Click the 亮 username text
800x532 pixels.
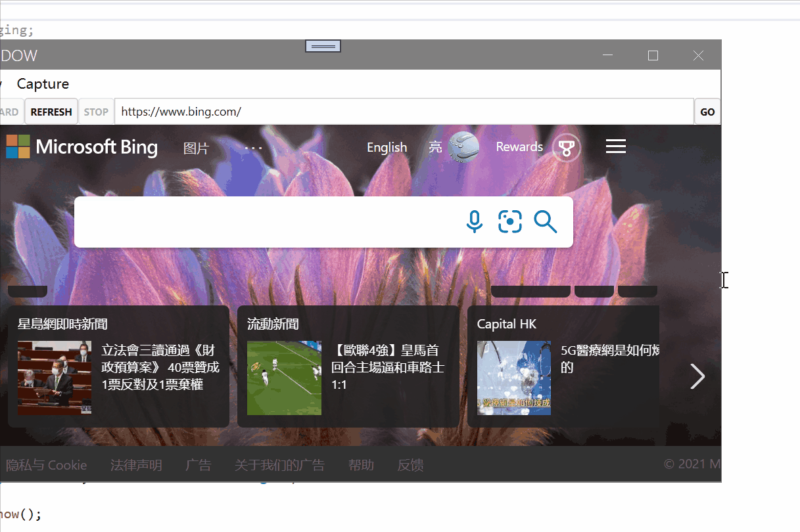click(x=435, y=147)
